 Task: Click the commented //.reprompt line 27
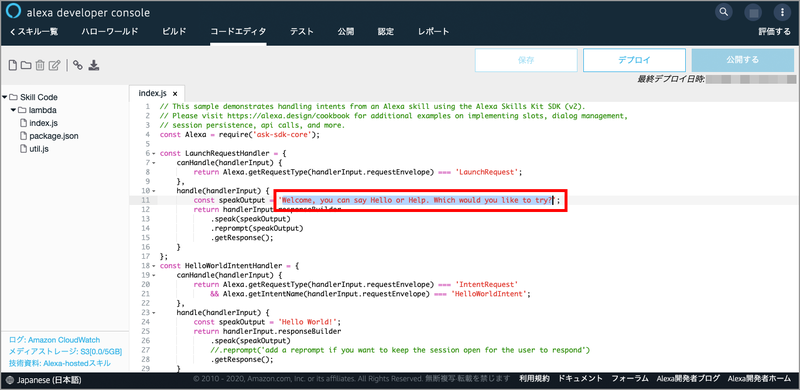click(400, 350)
